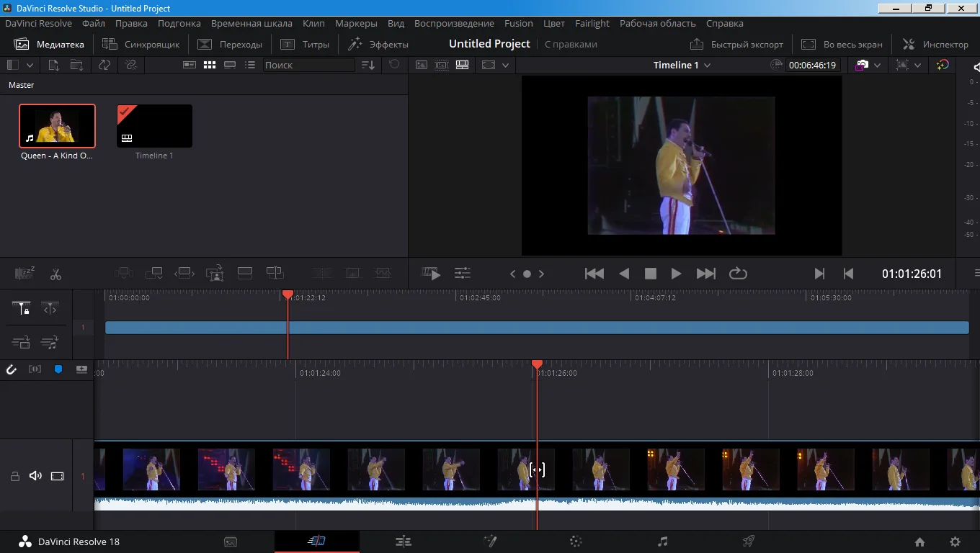Activate the boring detector tool
Image resolution: width=980 pixels, height=553 pixels.
click(x=24, y=274)
